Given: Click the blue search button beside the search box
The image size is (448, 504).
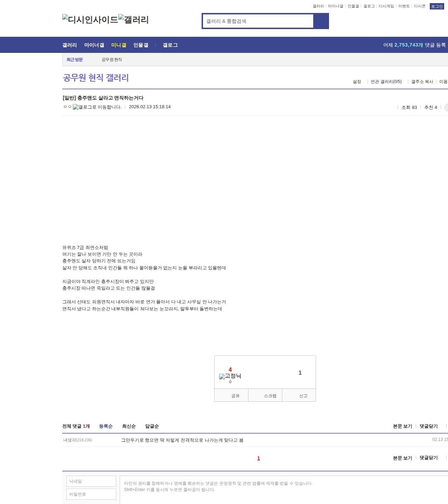Looking at the screenshot, I should tap(321, 21).
